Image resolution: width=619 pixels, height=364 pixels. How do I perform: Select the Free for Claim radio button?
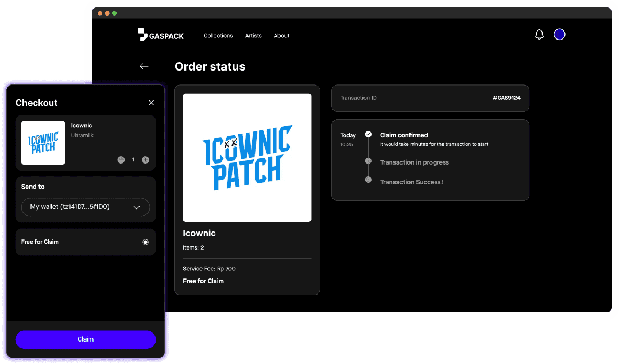click(x=145, y=242)
